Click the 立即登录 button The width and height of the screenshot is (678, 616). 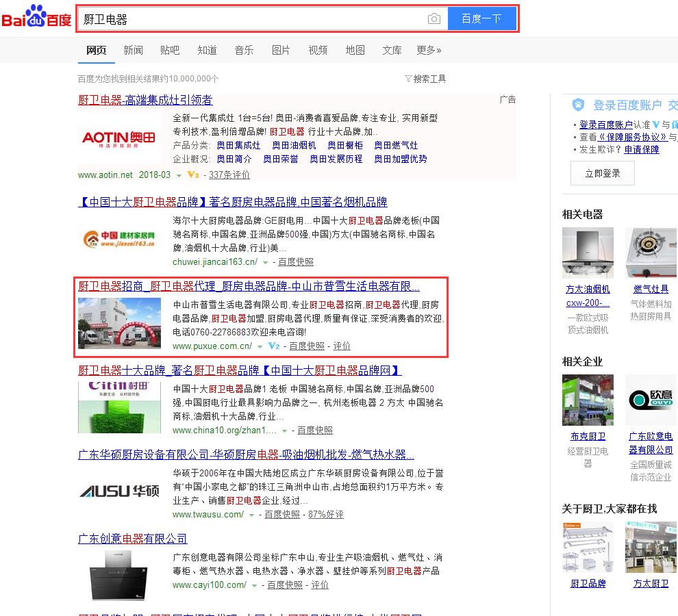pyautogui.click(x=602, y=173)
